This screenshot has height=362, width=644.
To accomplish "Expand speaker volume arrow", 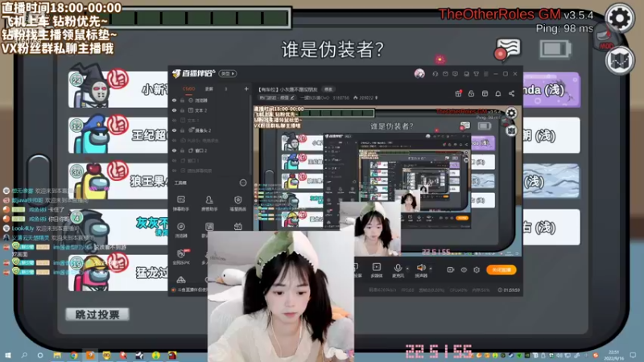I will point(431,269).
